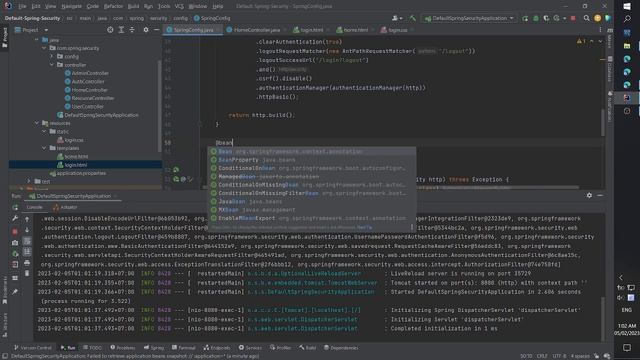Switch to login.css editor tab
640x360 pixels.
tap(398, 30)
